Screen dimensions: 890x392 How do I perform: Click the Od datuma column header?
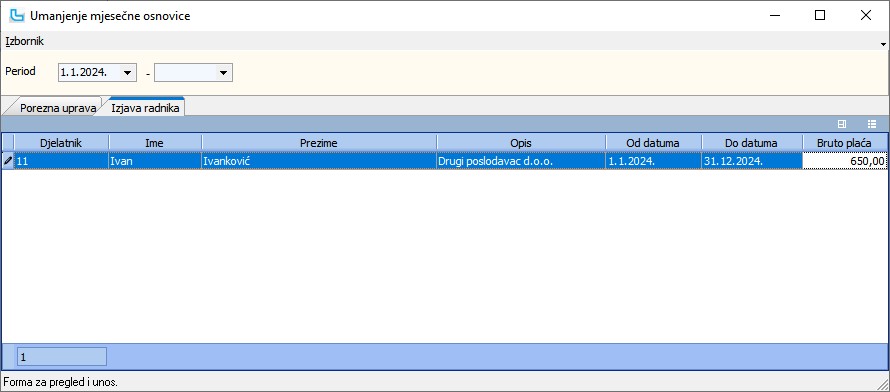coord(653,143)
